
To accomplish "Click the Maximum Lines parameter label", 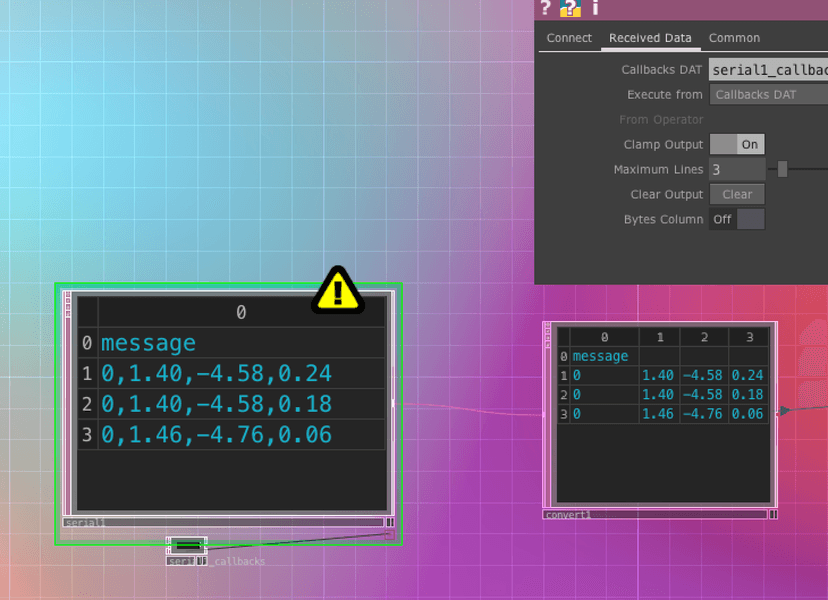I will [x=658, y=170].
